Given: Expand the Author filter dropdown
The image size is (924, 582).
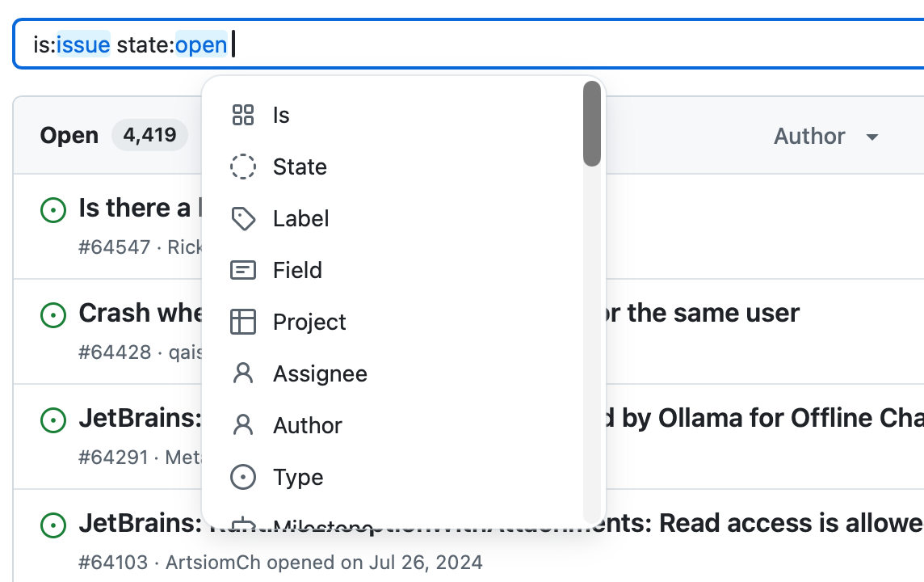Looking at the screenshot, I should point(810,136).
